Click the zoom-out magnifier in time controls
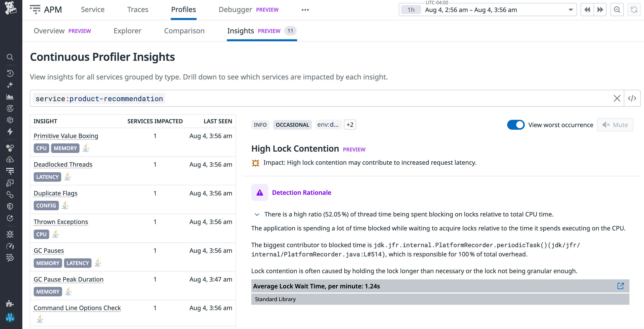644x329 pixels. (617, 10)
